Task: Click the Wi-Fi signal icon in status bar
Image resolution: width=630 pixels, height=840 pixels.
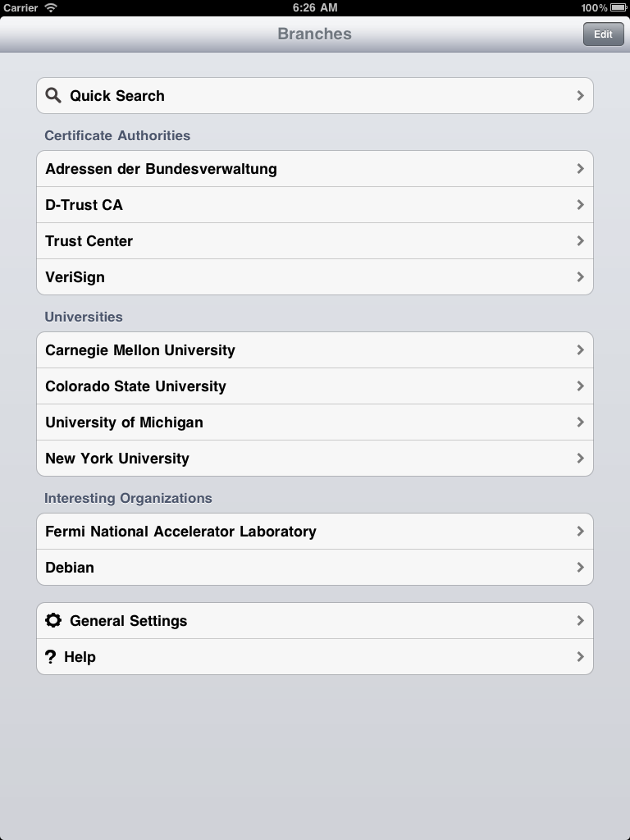Action: (x=51, y=7)
